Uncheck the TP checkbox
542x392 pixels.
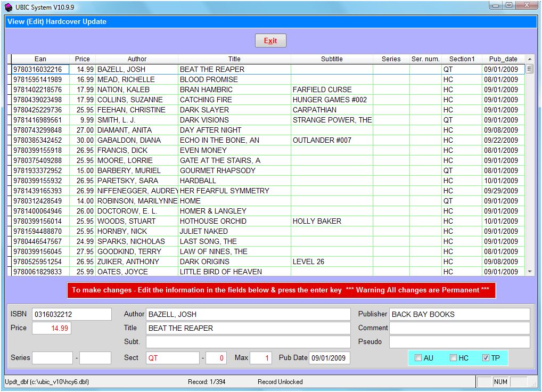coord(486,358)
